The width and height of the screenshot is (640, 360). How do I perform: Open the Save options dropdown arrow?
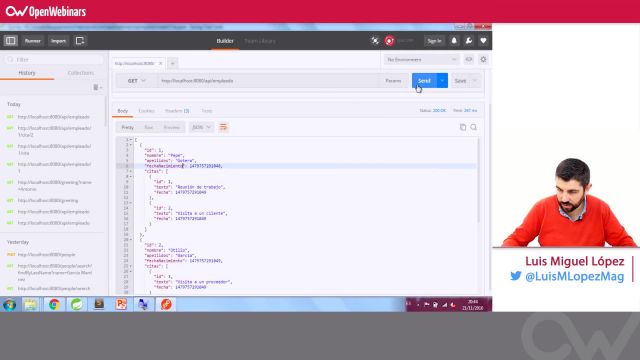(x=475, y=81)
